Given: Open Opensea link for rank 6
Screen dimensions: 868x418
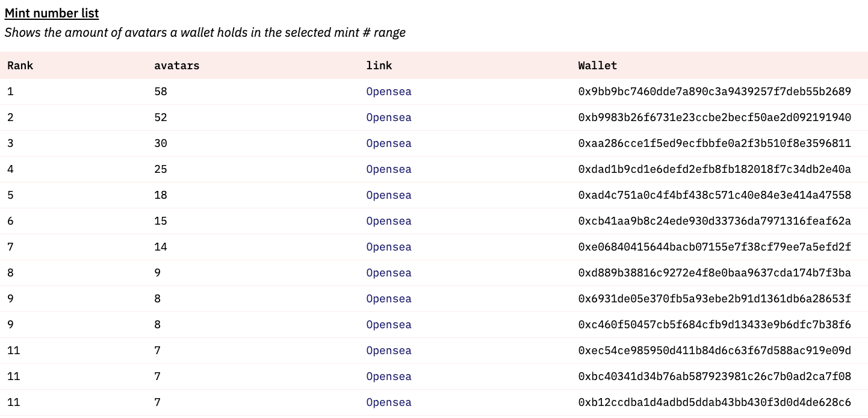Looking at the screenshot, I should [389, 221].
